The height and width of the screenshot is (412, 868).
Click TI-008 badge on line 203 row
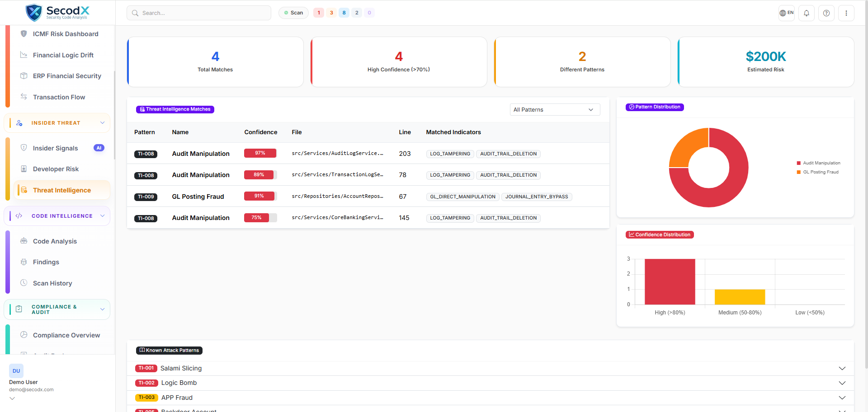(146, 154)
